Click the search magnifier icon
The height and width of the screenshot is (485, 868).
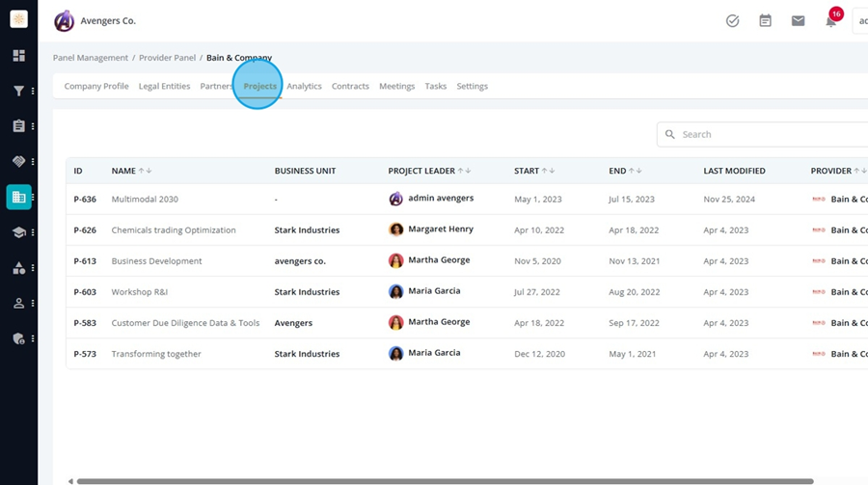[670, 134]
